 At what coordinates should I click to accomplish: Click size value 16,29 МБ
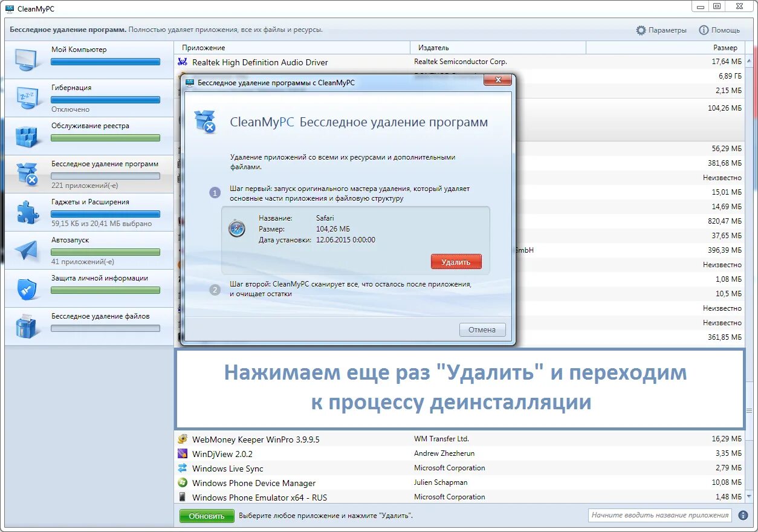click(x=727, y=439)
